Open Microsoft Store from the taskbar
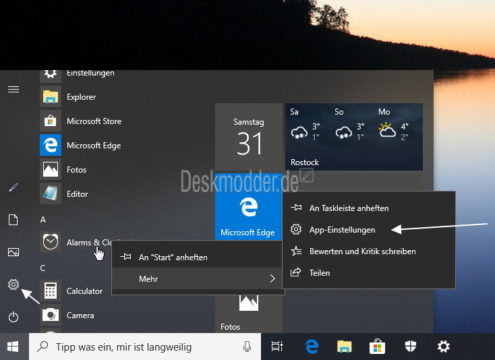 [x=377, y=347]
